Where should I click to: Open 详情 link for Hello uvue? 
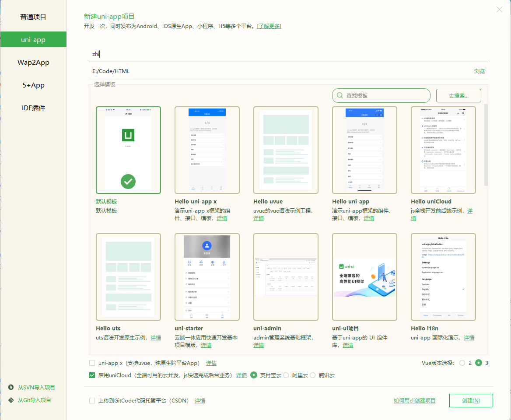(x=259, y=218)
